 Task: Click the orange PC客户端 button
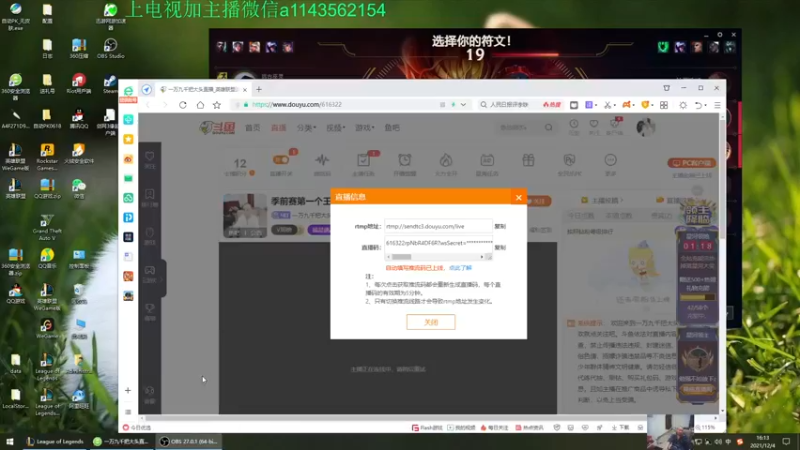[x=691, y=163]
